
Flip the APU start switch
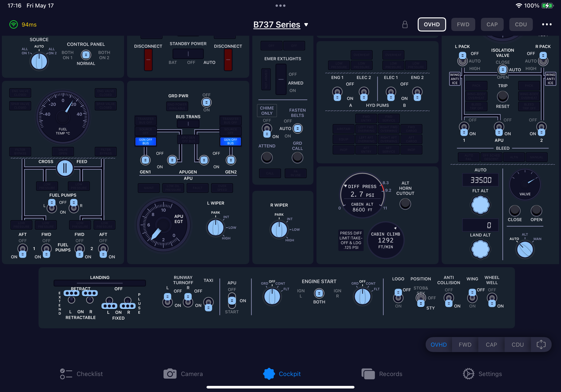pos(232,301)
